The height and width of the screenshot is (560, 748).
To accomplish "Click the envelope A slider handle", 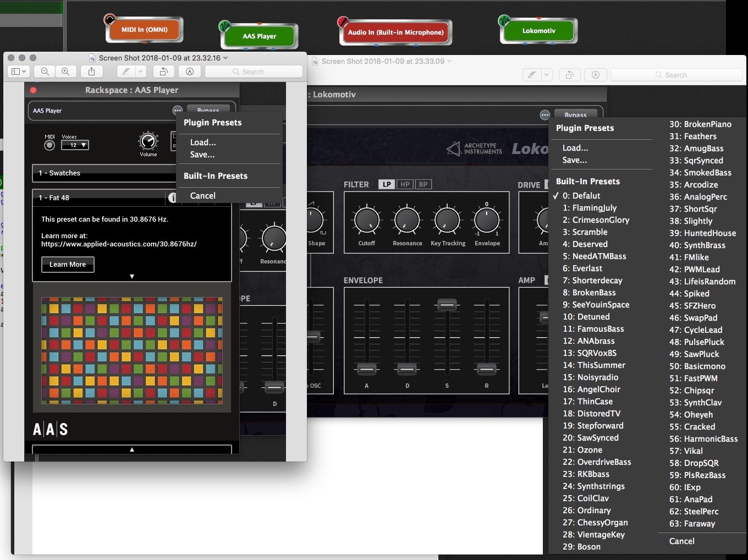I will point(367,369).
